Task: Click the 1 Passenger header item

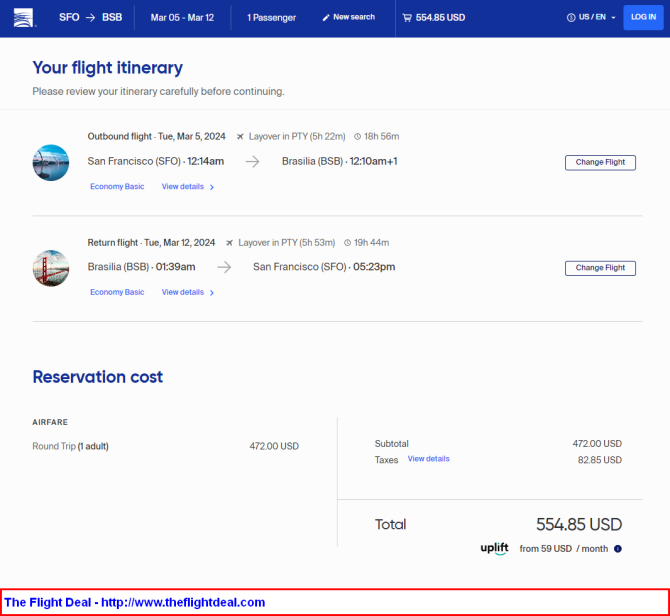Action: (x=271, y=18)
